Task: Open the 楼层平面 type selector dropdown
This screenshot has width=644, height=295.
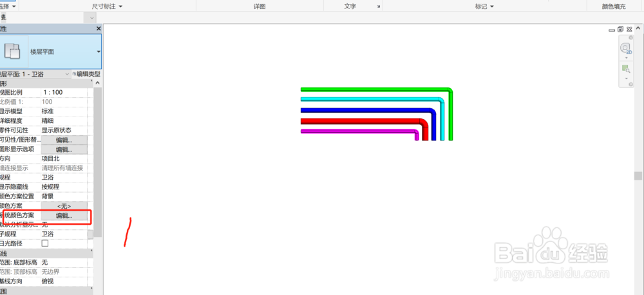Action: (99, 52)
